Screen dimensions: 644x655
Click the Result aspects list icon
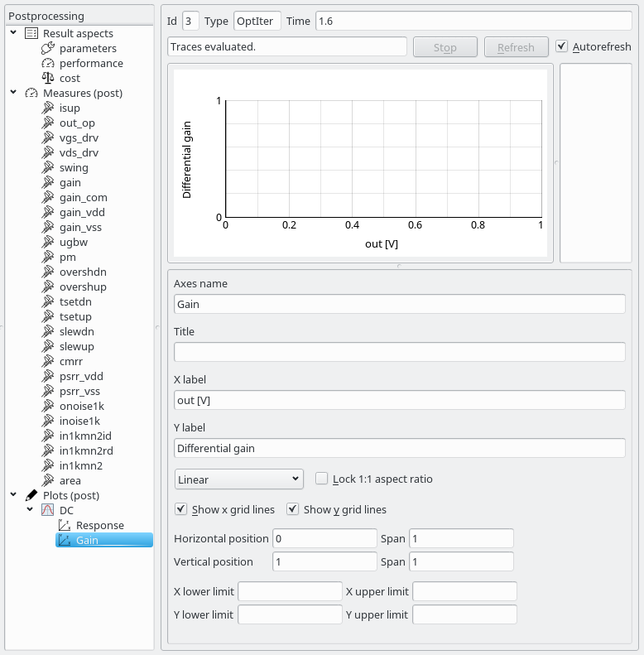(31, 34)
